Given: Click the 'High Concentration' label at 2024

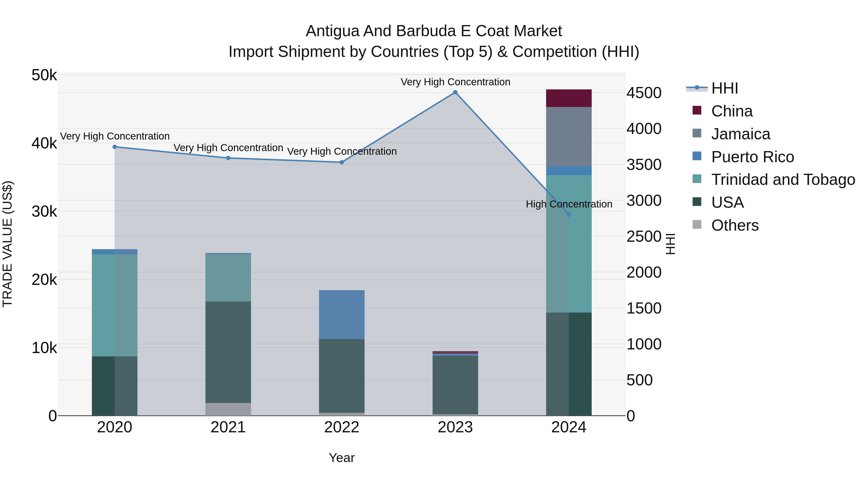Looking at the screenshot, I should tap(569, 204).
